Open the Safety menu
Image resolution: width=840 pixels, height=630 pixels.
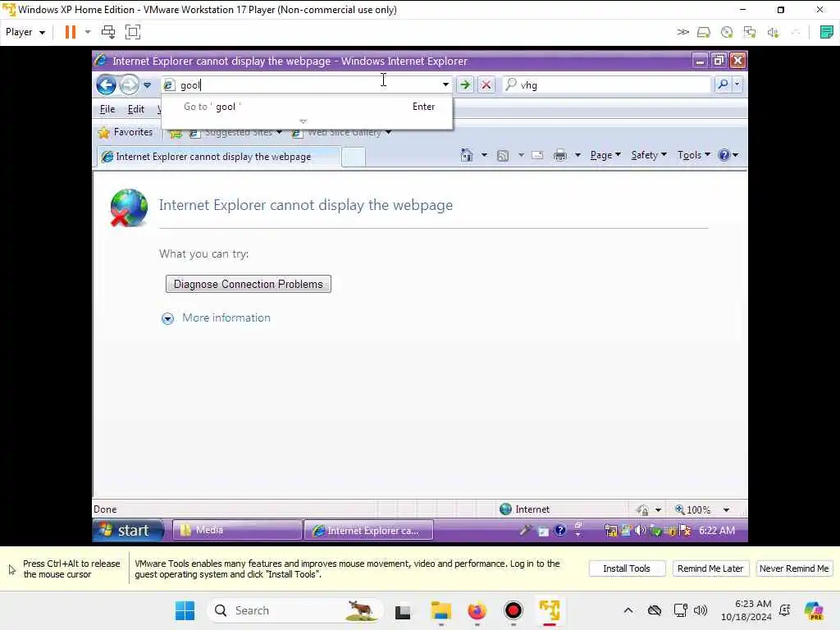[x=648, y=155]
